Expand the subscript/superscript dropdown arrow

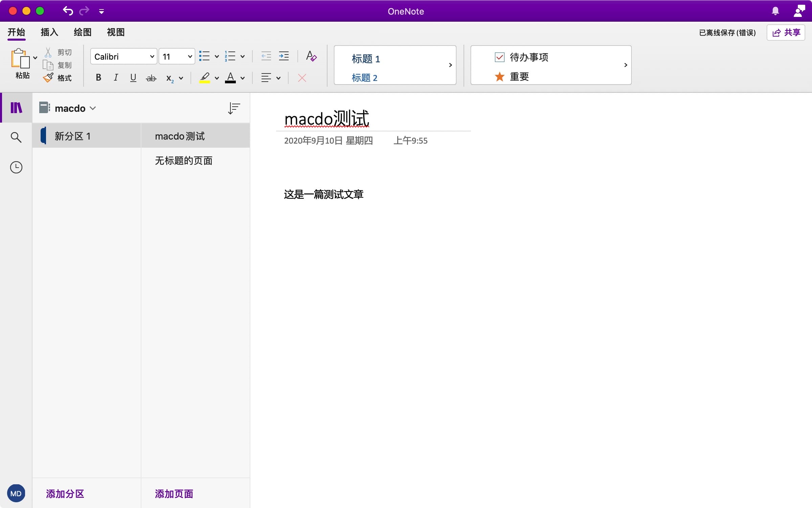(181, 78)
